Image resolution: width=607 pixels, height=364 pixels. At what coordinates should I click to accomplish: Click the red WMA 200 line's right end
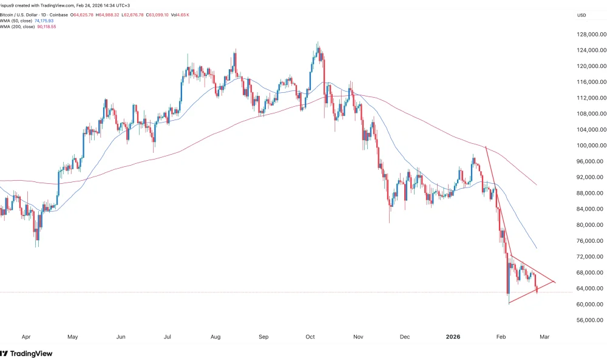point(537,184)
